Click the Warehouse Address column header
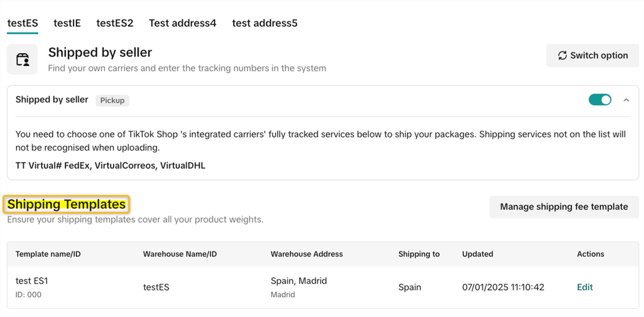Screen dimensions: 644x317 306,254
